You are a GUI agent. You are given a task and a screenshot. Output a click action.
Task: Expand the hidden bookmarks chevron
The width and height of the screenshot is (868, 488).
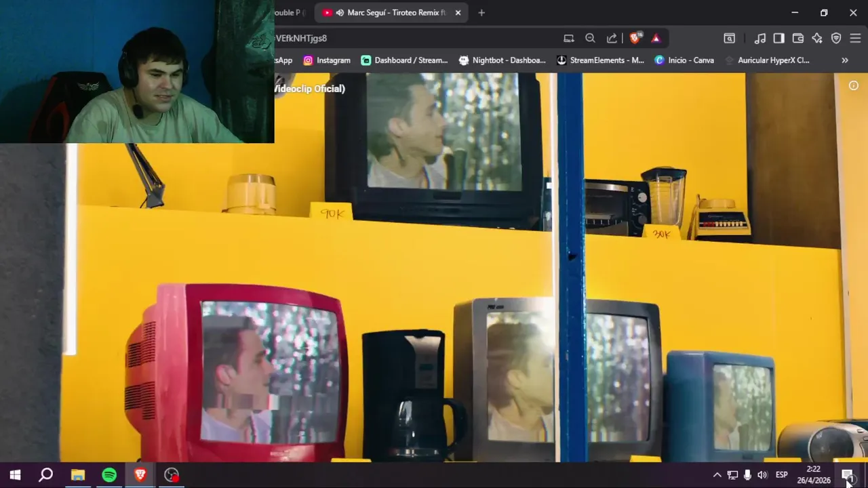[x=845, y=60]
